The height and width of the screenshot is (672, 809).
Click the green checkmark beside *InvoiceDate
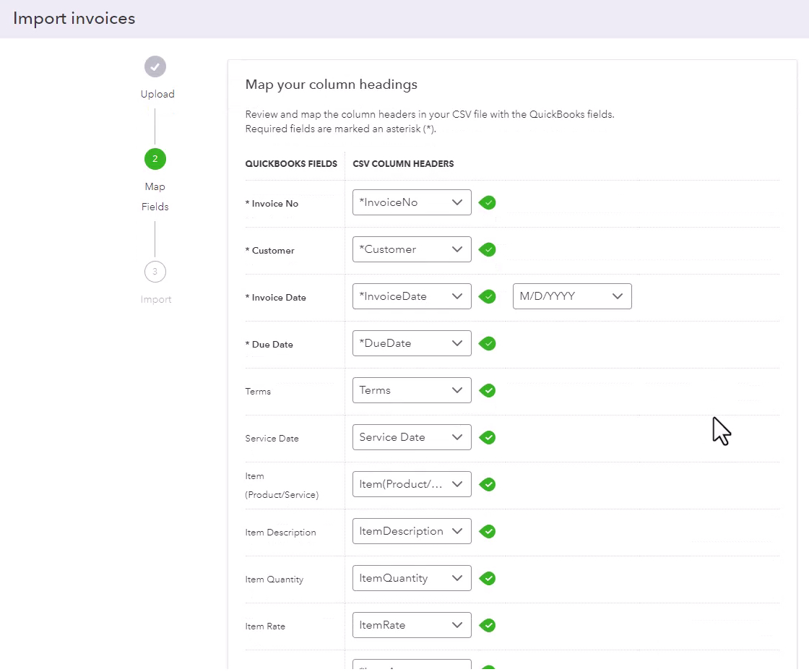(x=487, y=297)
